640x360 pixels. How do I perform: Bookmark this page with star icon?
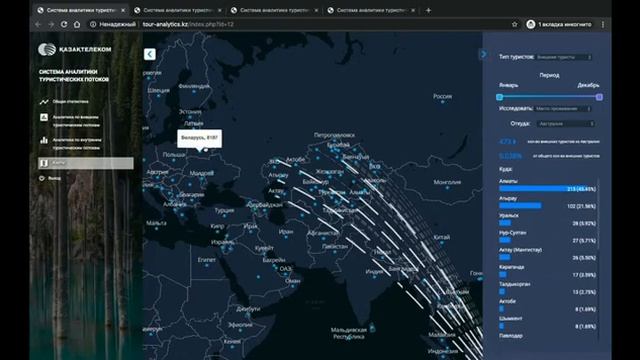514,24
